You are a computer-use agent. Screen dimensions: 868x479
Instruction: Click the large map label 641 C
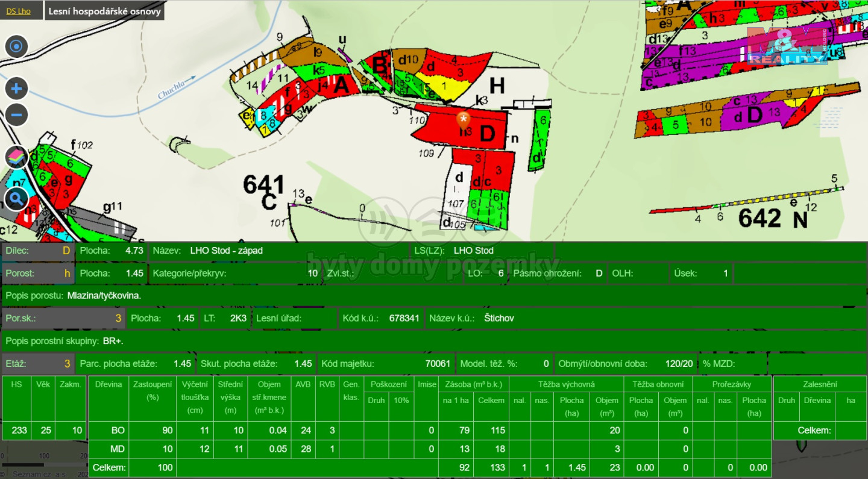[264, 193]
